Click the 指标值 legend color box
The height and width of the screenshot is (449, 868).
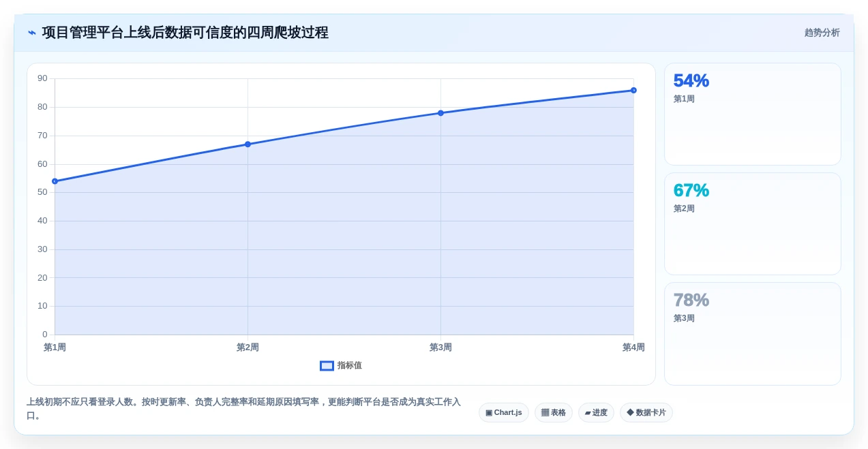(x=327, y=366)
